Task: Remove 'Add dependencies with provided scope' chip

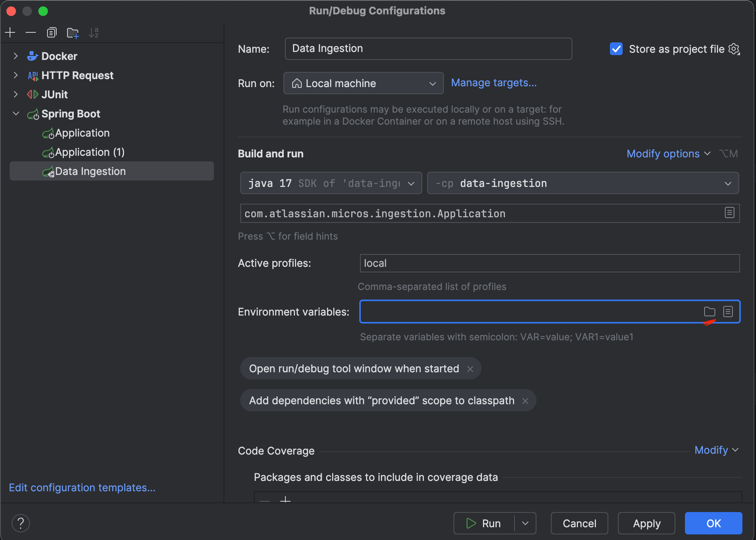Action: point(525,401)
